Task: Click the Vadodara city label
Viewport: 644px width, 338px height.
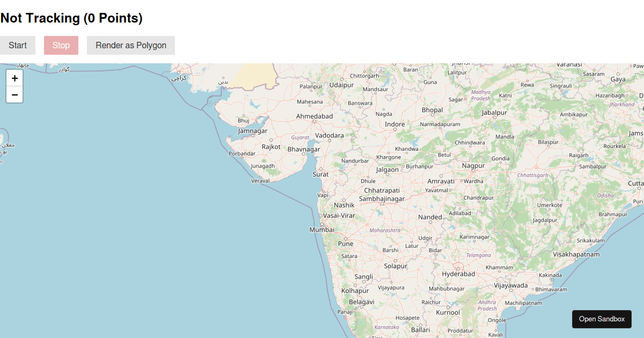Action: point(330,135)
